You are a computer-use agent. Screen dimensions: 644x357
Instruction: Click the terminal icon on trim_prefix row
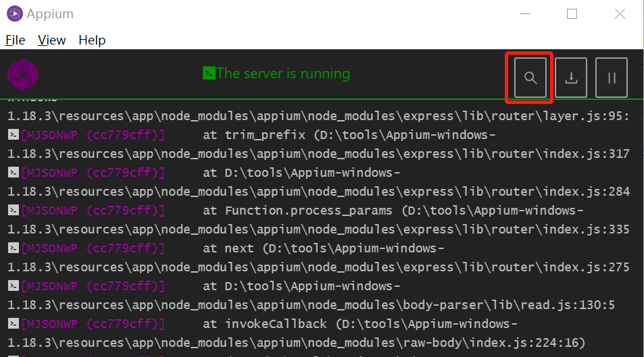click(x=14, y=134)
